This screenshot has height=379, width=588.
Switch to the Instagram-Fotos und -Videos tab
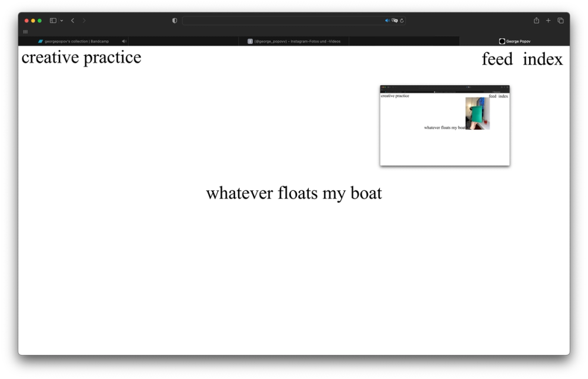(x=294, y=41)
